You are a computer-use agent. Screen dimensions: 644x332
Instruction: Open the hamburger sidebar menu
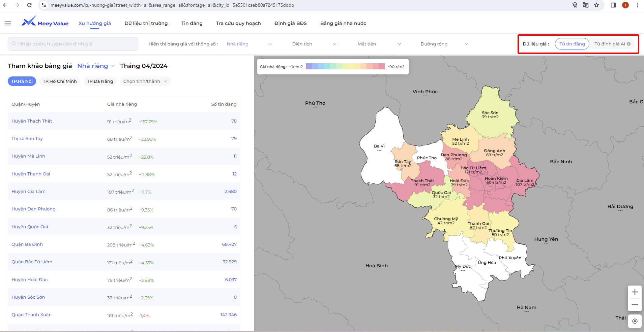click(x=8, y=23)
